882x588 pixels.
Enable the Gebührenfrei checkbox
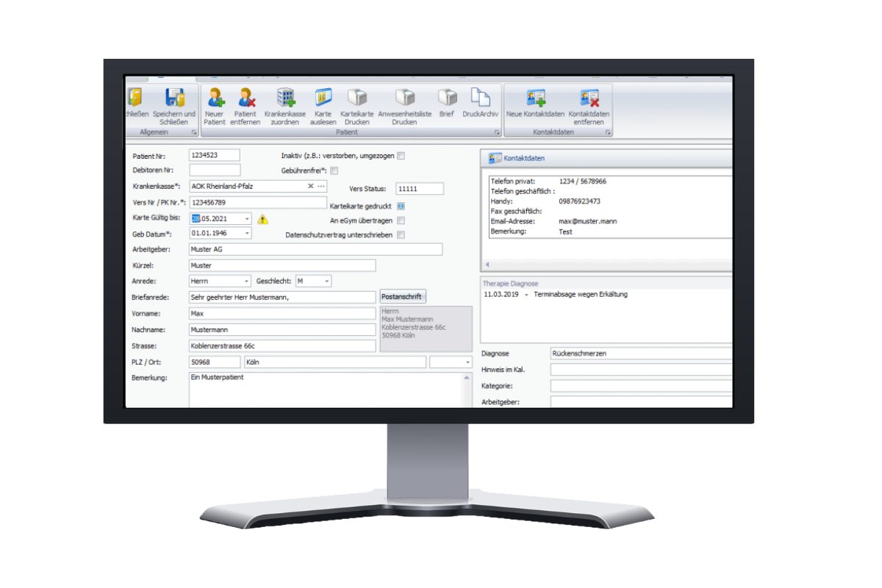(334, 170)
